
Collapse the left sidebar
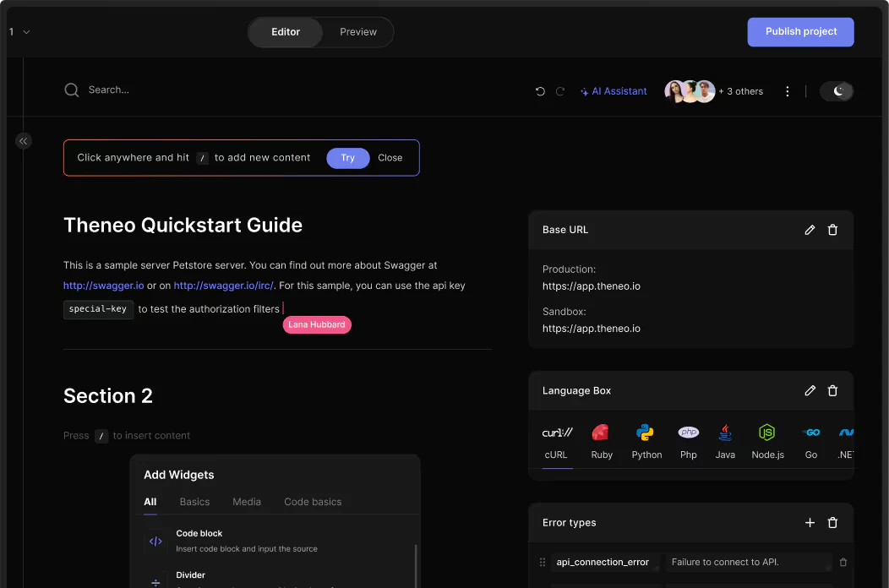pyautogui.click(x=24, y=141)
